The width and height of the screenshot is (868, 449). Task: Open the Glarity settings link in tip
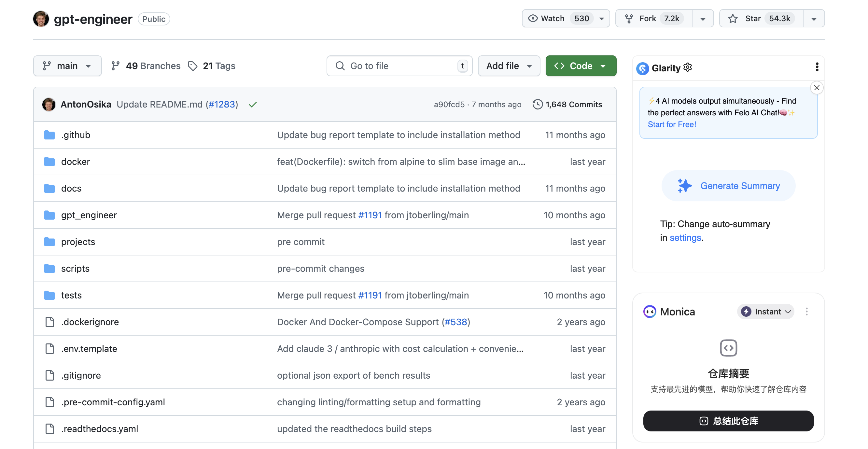point(685,238)
